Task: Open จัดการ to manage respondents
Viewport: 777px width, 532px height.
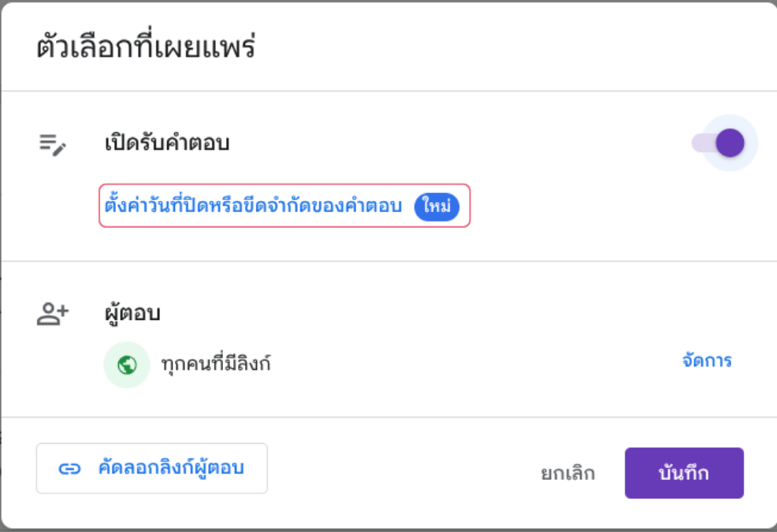Action: coord(706,361)
